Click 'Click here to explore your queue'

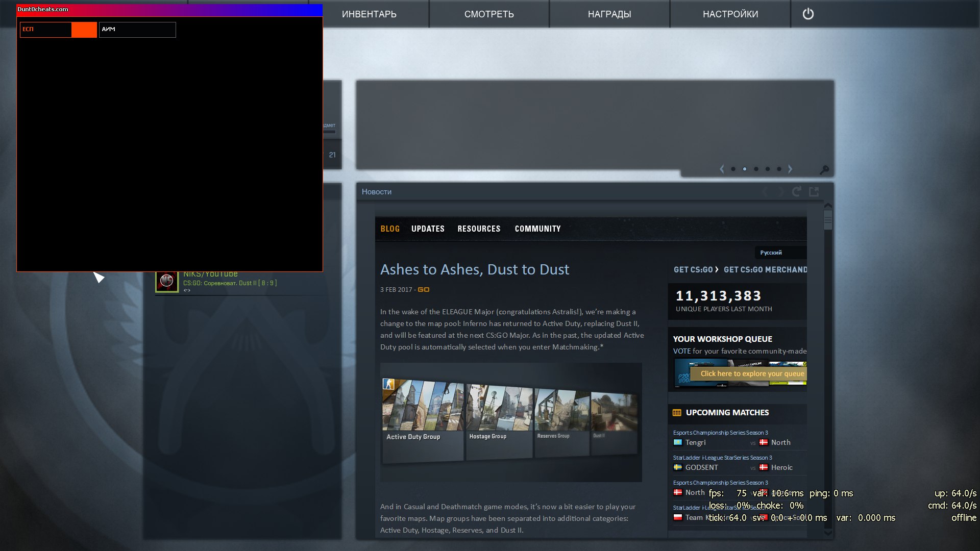[752, 373]
